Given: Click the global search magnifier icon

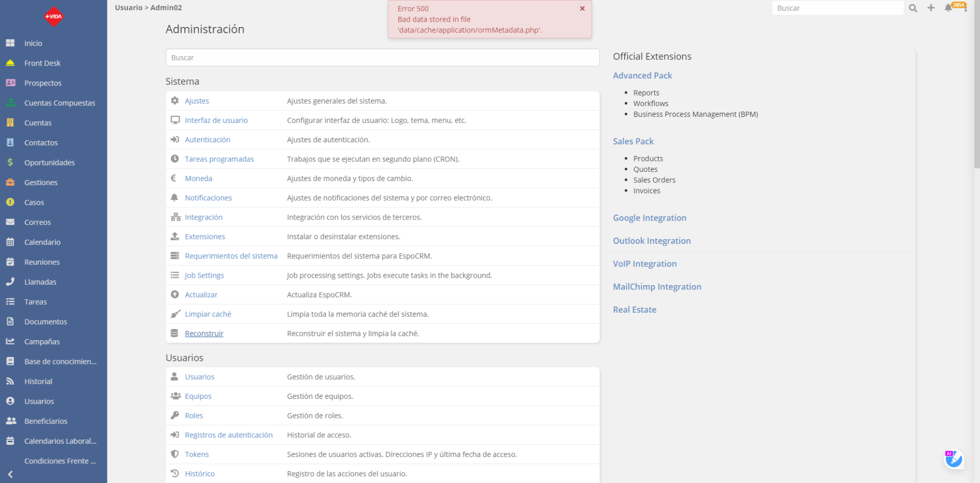Looking at the screenshot, I should click(913, 8).
